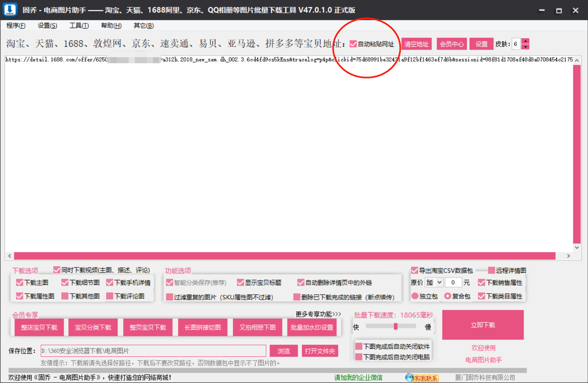Click 更多专享功能>>> link
This screenshot has height=383, width=588.
[318, 314]
